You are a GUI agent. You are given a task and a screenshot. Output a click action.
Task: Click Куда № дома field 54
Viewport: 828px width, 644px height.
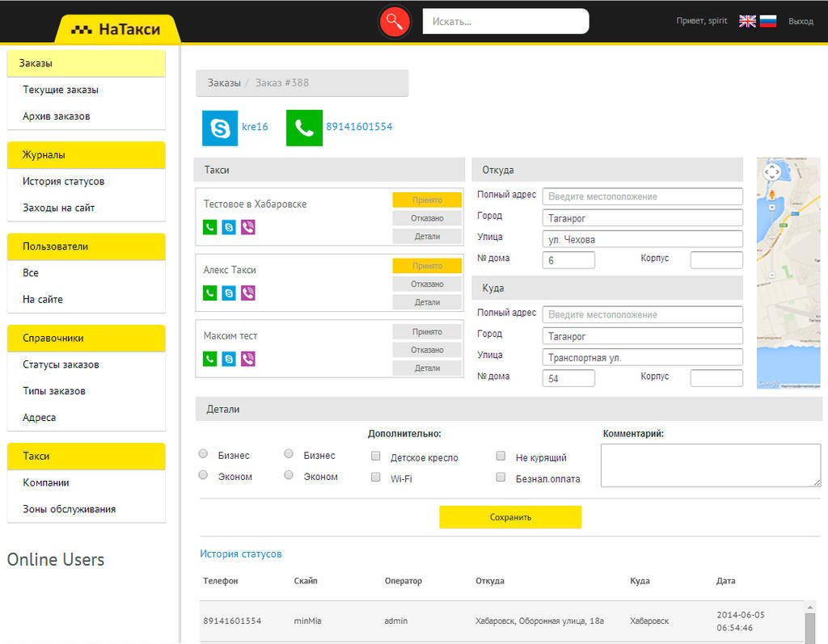[x=568, y=378]
